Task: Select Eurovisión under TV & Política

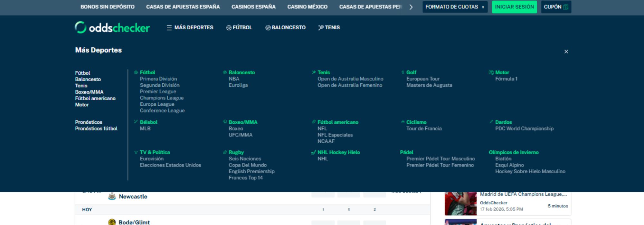Action: tap(152, 159)
